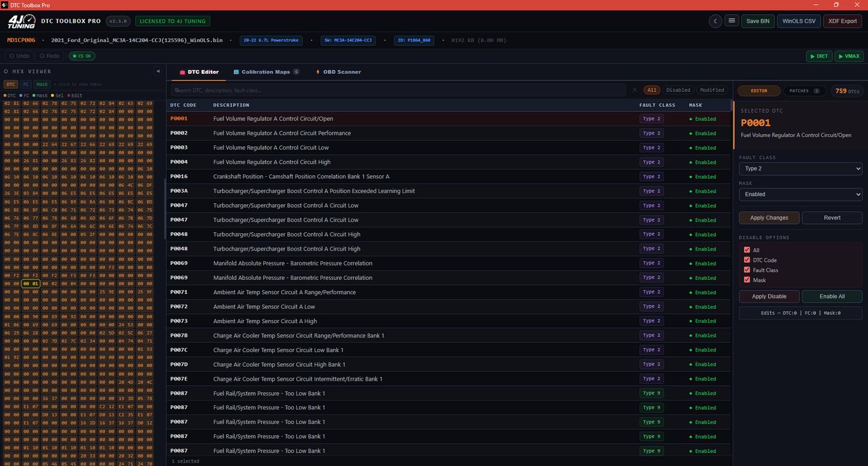Select the P0001 row

[x=448, y=119]
